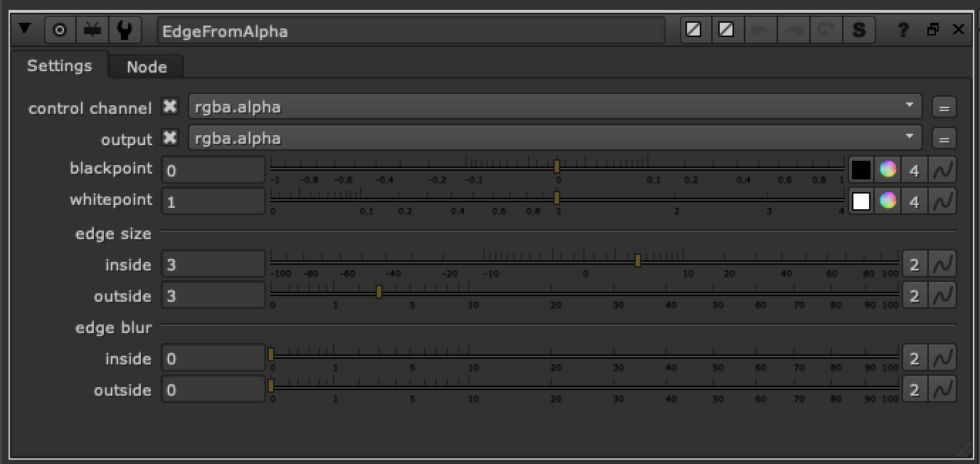
Task: Switch to the Node tab
Action: point(147,66)
